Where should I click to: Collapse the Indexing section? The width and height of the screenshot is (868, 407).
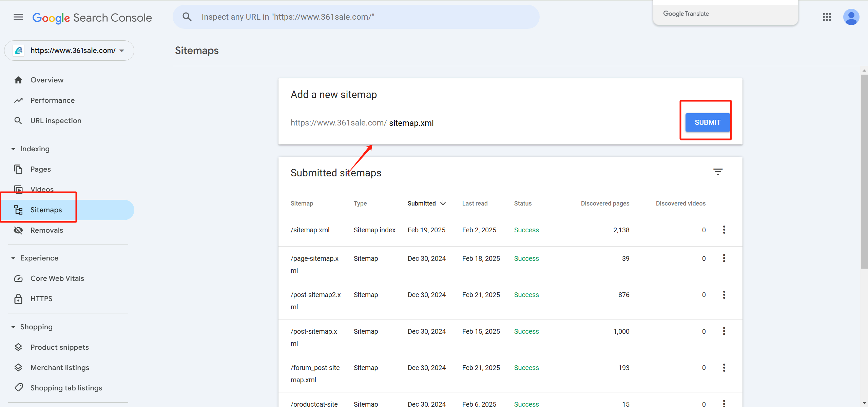(x=13, y=149)
